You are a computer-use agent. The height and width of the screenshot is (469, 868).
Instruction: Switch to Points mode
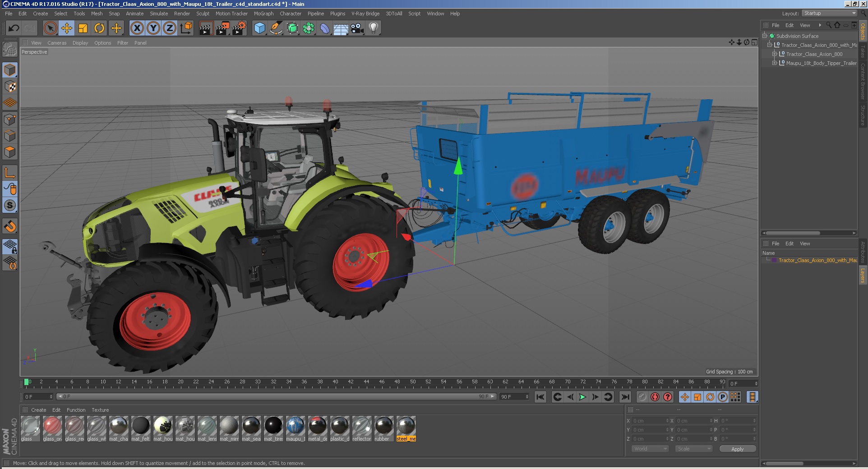[10, 120]
